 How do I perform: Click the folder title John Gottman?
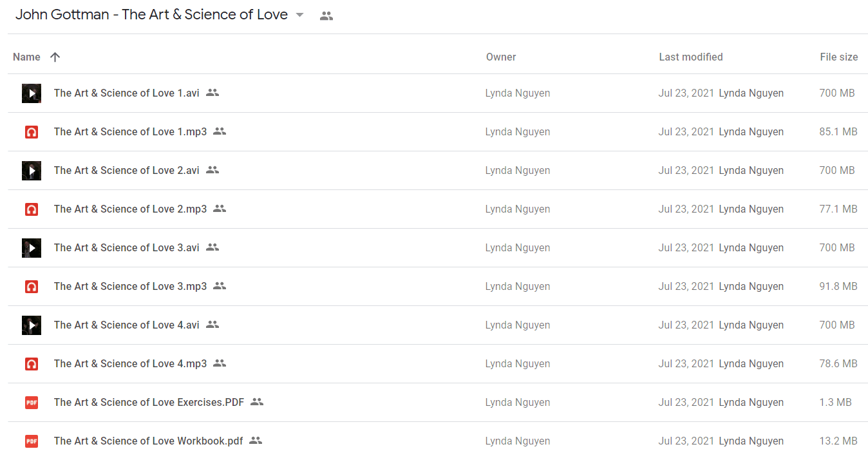tap(151, 15)
